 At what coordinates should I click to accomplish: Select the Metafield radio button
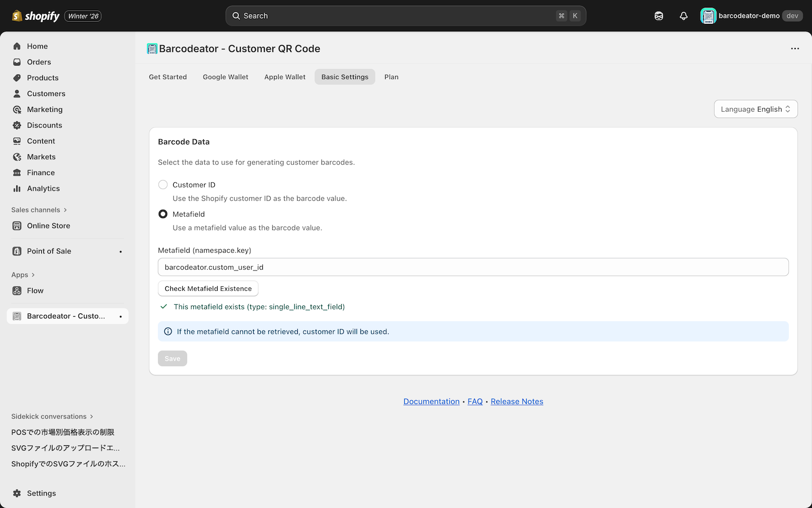pyautogui.click(x=163, y=214)
